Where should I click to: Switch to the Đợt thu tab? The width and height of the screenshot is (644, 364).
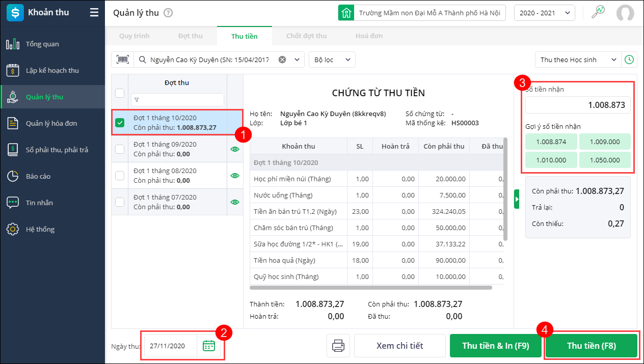click(x=191, y=36)
